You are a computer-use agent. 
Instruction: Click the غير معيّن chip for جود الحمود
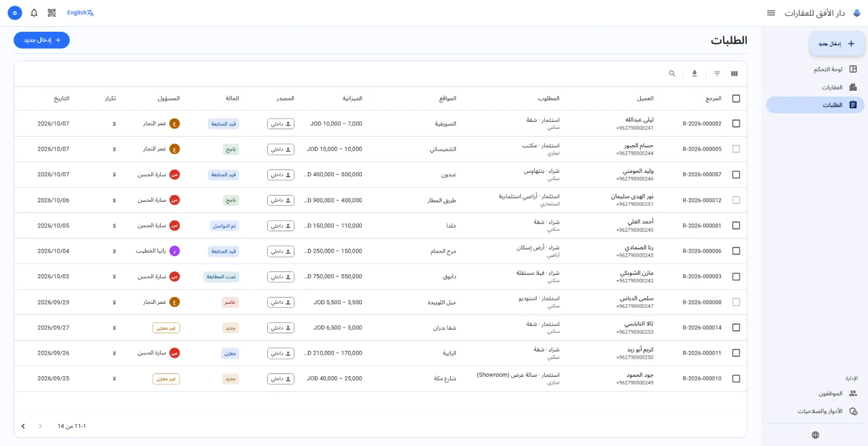click(166, 379)
